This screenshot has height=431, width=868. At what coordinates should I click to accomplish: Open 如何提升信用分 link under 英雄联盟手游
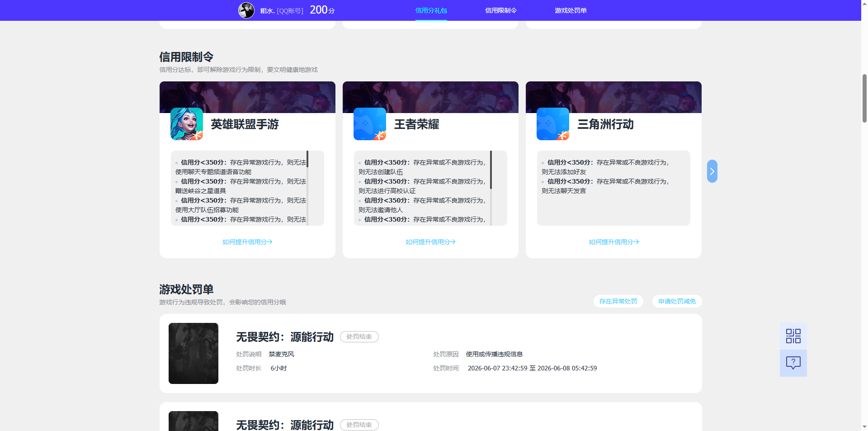[247, 242]
